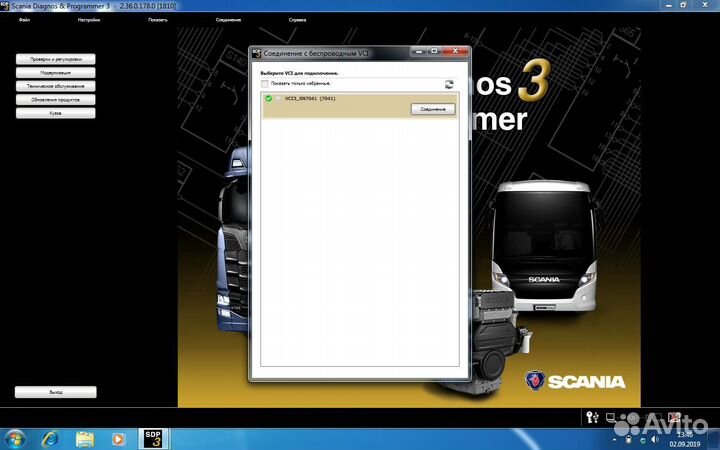Screen dimensions: 720x450
Task: Click the USB key icon in the status bar
Action: (x=592, y=417)
